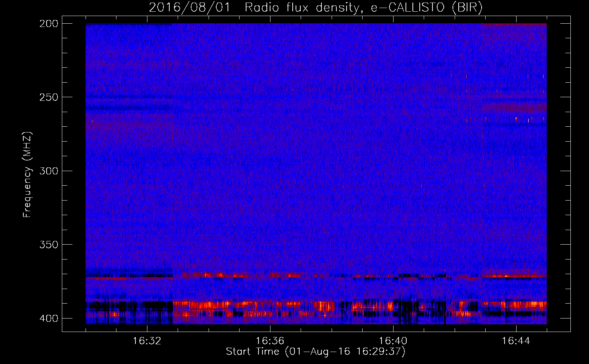Click the 16:44 time tick label
This screenshot has height=364, width=589.
pyautogui.click(x=516, y=341)
